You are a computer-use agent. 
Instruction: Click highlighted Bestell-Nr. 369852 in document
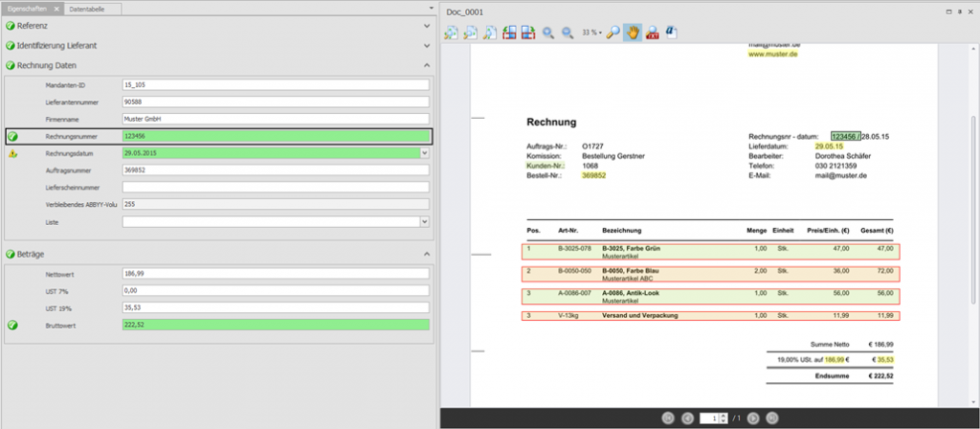coord(593,176)
